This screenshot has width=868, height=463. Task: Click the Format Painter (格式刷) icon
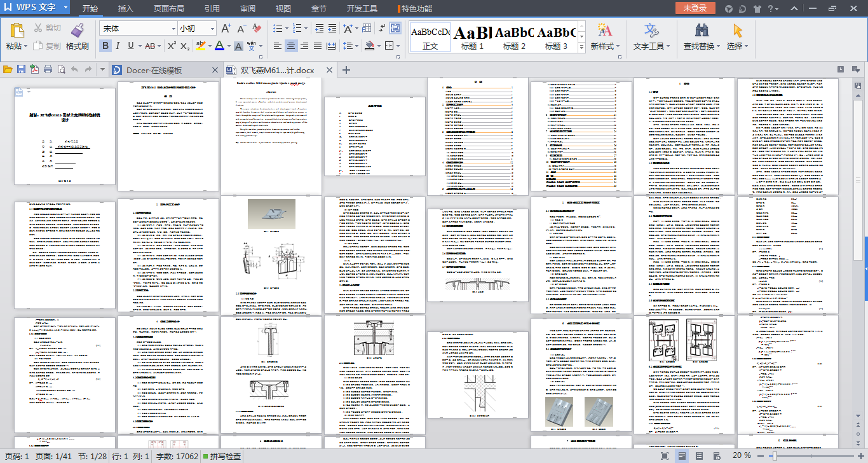[77, 31]
